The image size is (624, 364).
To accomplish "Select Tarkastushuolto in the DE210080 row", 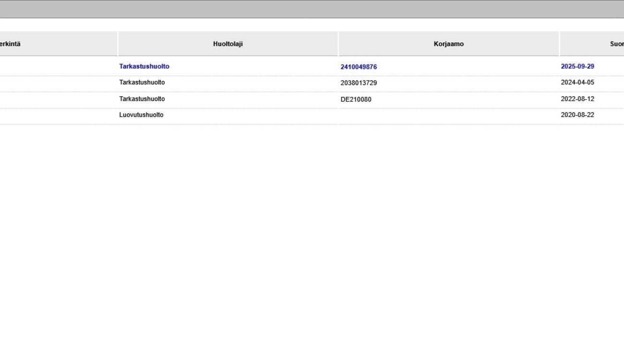I will tap(142, 99).
